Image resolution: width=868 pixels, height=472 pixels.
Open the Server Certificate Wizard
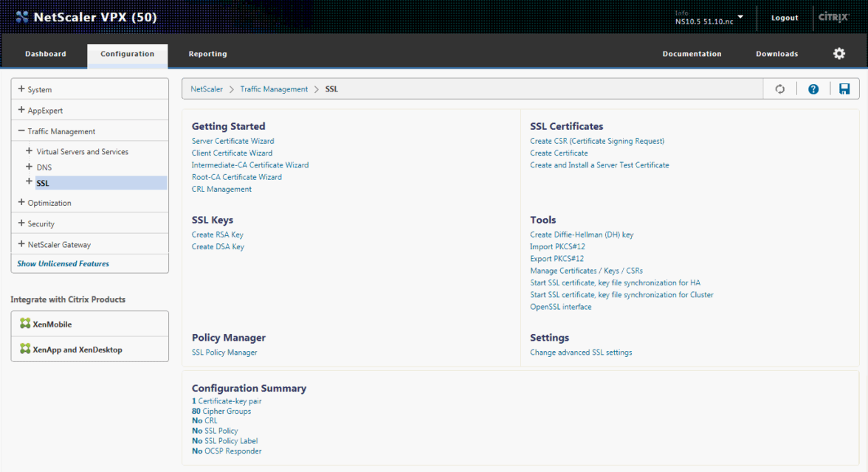232,141
